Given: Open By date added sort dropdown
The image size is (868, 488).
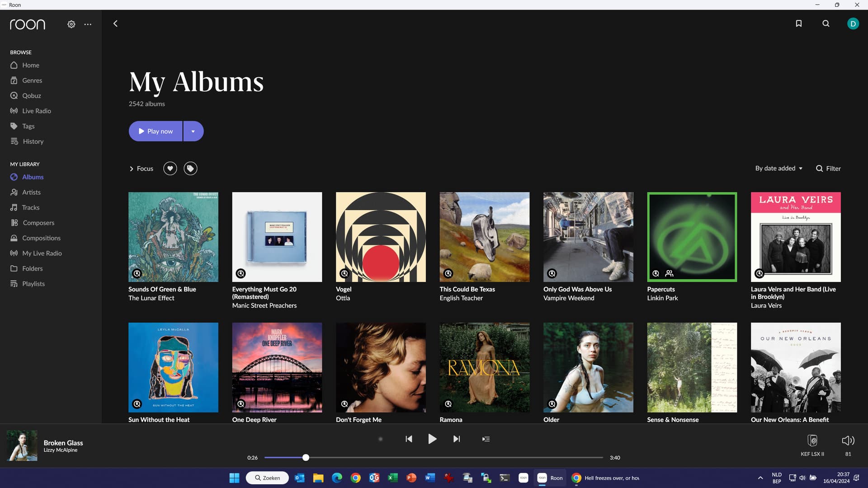Looking at the screenshot, I should coord(779,168).
